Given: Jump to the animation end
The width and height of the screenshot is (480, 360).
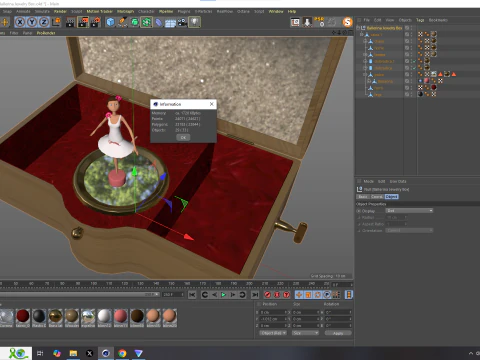Looking at the screenshot, I should click(x=255, y=295).
